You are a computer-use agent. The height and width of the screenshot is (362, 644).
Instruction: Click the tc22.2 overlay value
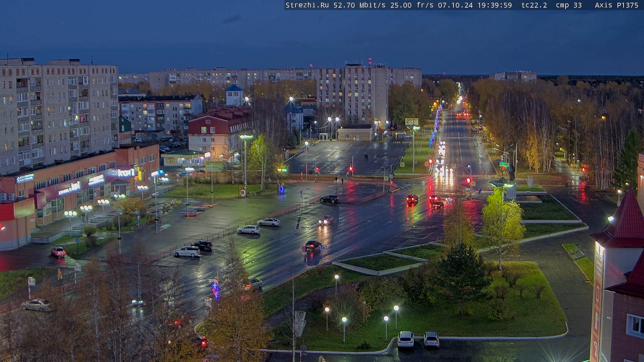click(534, 5)
